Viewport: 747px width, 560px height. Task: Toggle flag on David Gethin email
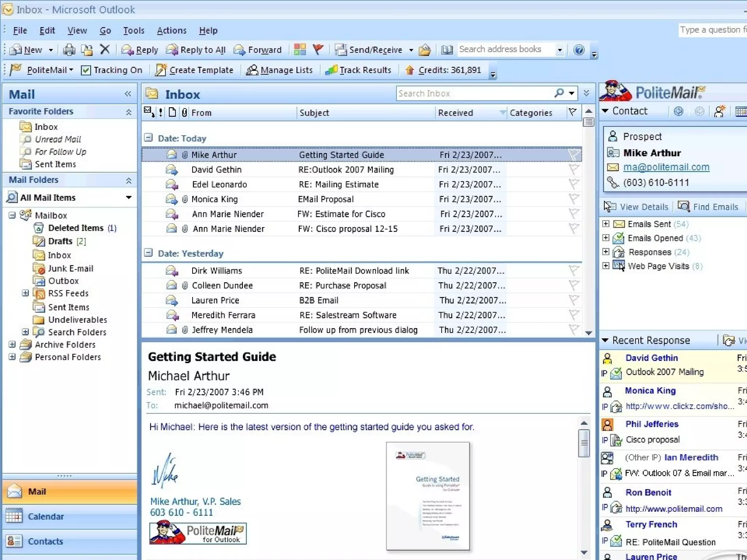coord(573,170)
